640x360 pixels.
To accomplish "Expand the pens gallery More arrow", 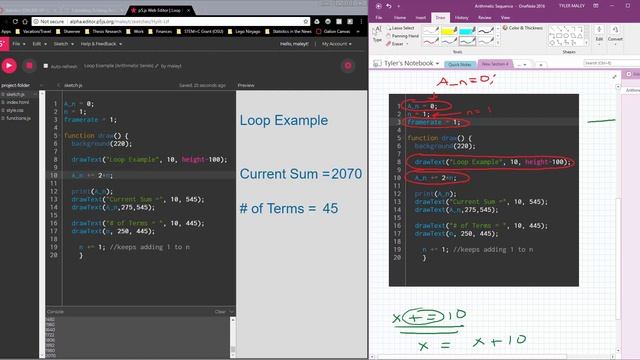I will coord(498,43).
